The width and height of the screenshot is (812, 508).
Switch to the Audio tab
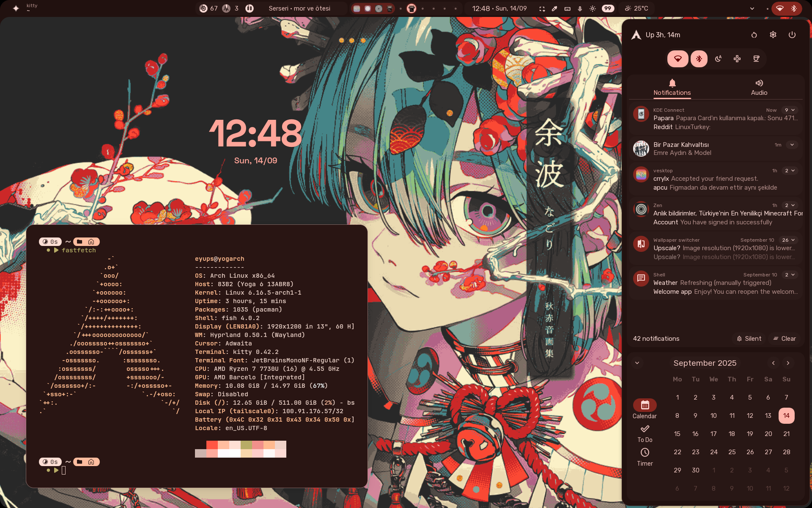click(759, 88)
